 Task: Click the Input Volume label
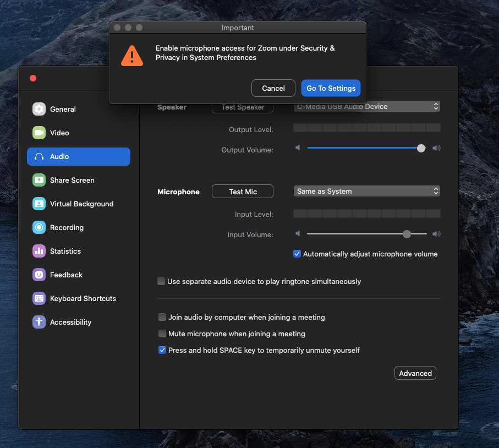click(250, 234)
